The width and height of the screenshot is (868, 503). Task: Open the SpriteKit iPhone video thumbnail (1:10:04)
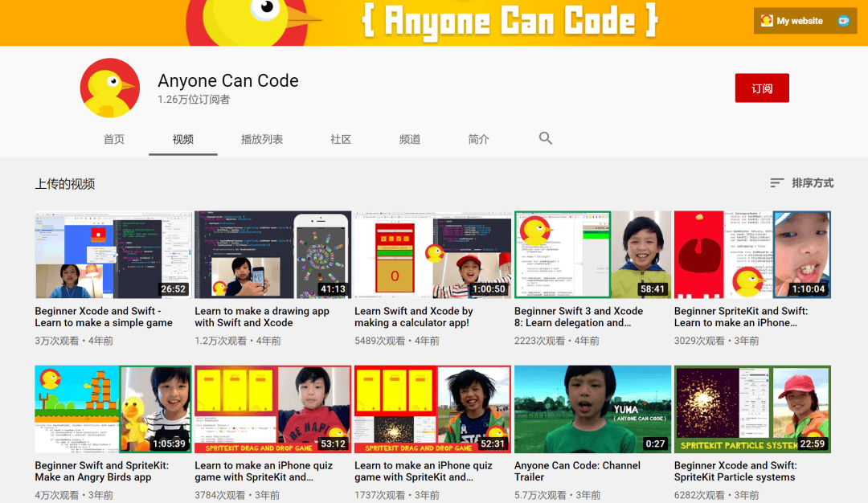pyautogui.click(x=752, y=255)
